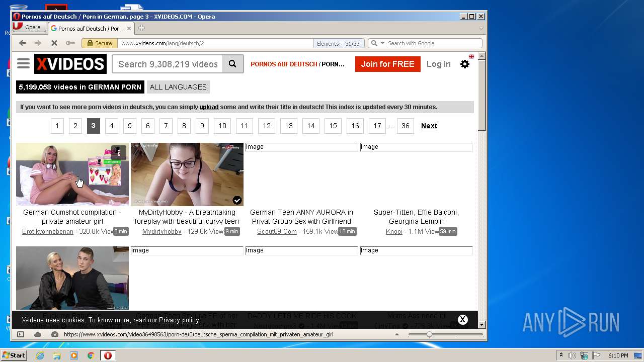The height and width of the screenshot is (362, 644).
Task: Open Windows Explorer from taskbar
Action: click(x=57, y=355)
